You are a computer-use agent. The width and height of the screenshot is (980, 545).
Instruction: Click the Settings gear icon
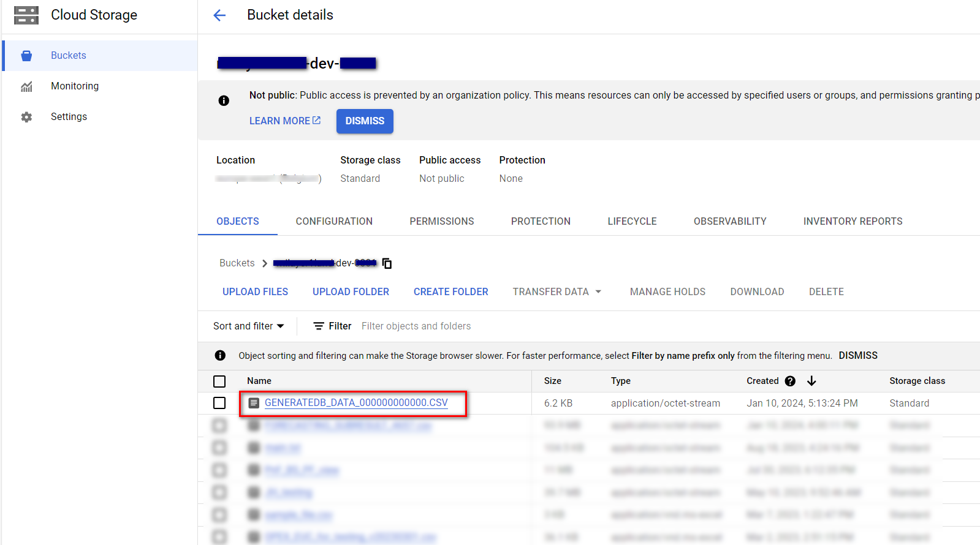tap(26, 117)
